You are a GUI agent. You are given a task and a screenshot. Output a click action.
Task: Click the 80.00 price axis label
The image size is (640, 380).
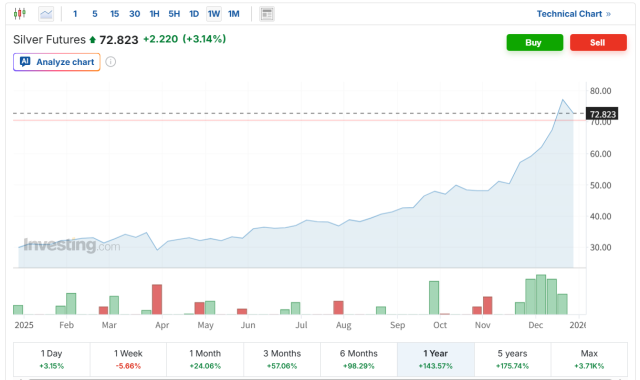600,91
